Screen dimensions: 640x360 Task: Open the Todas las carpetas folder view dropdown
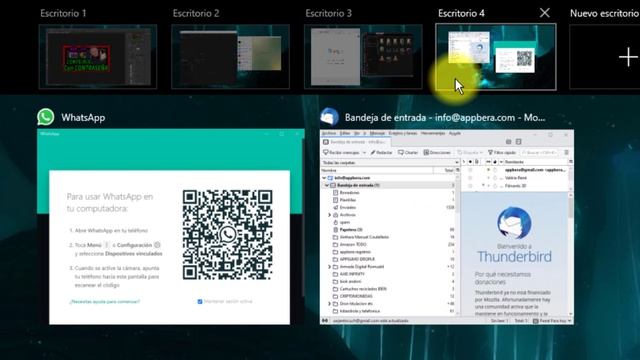[390, 162]
